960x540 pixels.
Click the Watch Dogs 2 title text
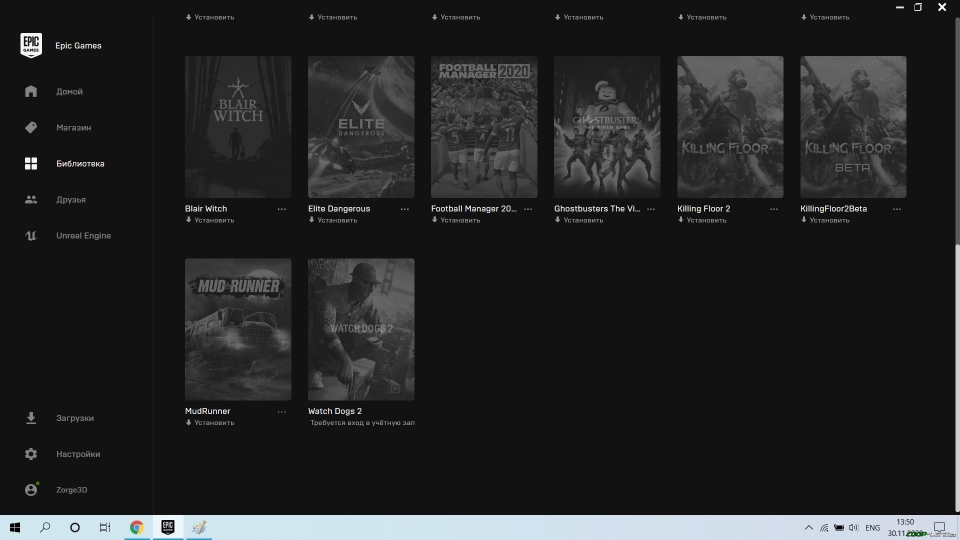335,411
